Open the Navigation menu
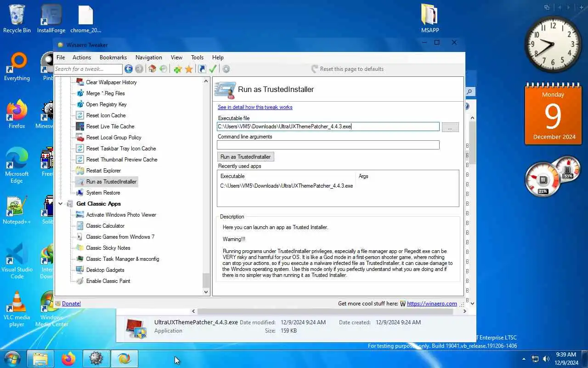 pos(149,57)
